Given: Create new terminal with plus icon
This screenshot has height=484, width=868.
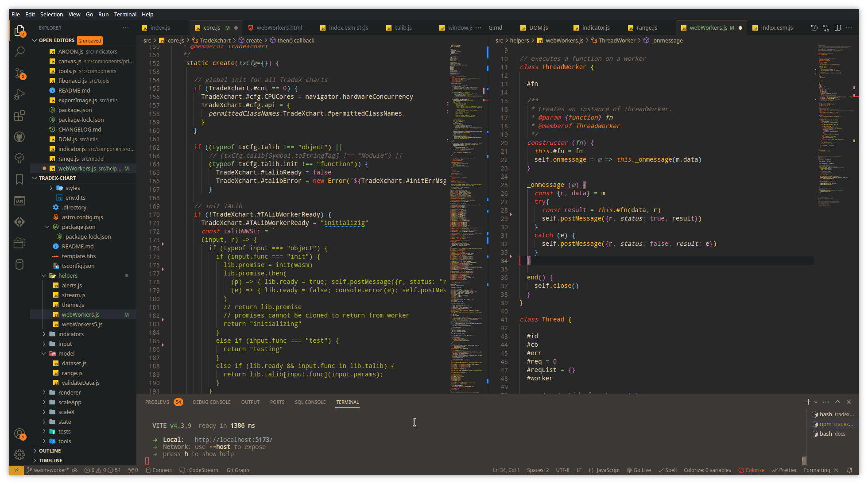Looking at the screenshot, I should [x=808, y=402].
